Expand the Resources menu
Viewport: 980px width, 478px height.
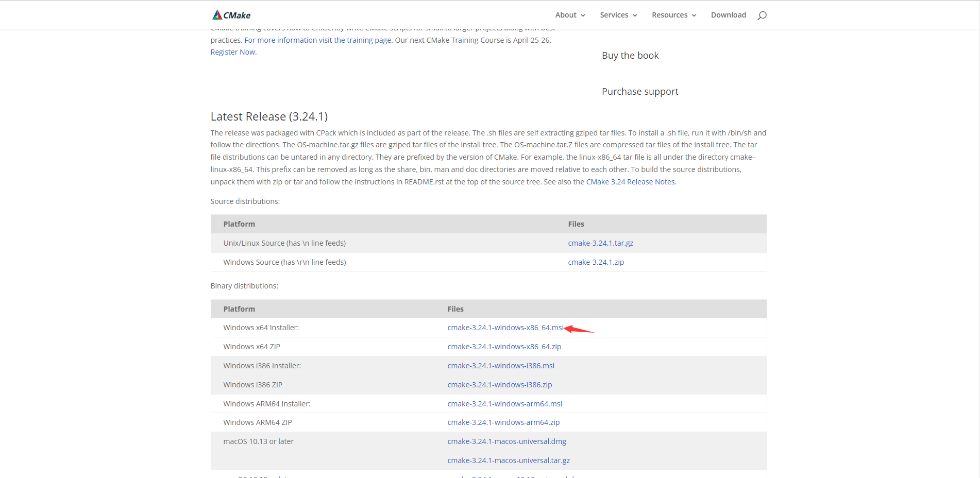click(x=674, y=15)
